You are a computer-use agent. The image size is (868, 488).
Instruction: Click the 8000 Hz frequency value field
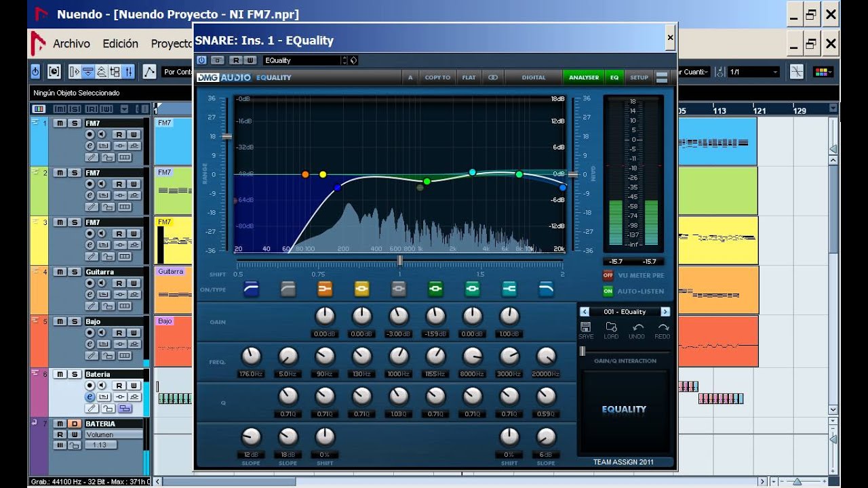(472, 373)
